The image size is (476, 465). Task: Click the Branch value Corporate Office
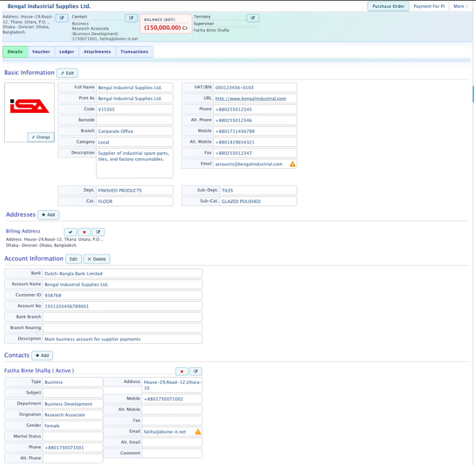135,131
